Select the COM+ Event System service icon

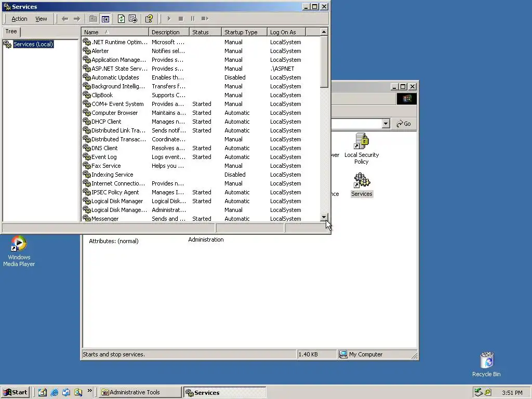(87, 103)
